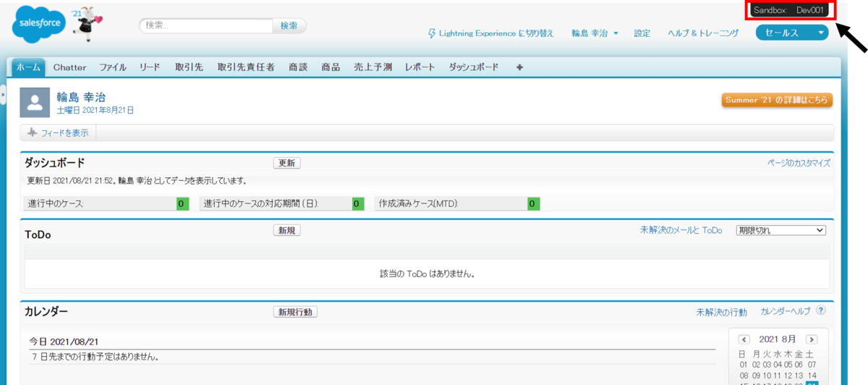Open the セールス app menu dropdown
Image resolution: width=868 pixels, height=385 pixels.
click(x=792, y=33)
